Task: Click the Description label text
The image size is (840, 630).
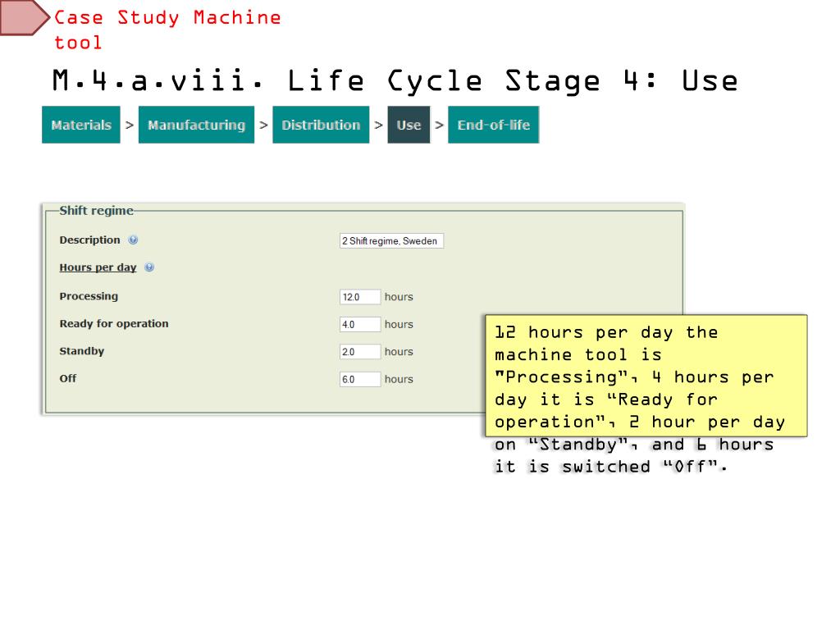Action: 89,240
